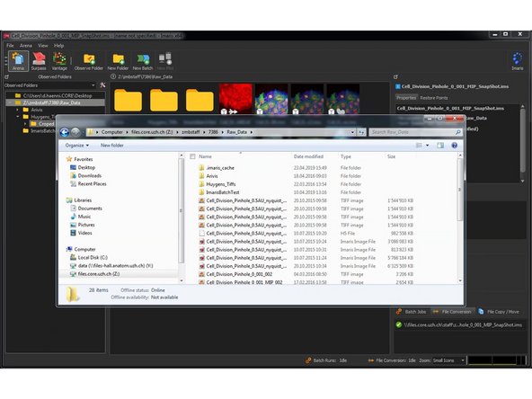This screenshot has width=532, height=399.
Task: Click the Explorer Forward arrow button
Action: pos(75,132)
